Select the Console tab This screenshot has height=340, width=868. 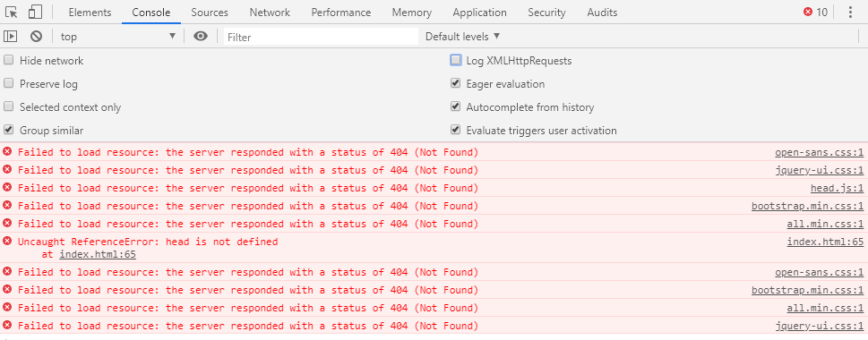click(x=151, y=13)
